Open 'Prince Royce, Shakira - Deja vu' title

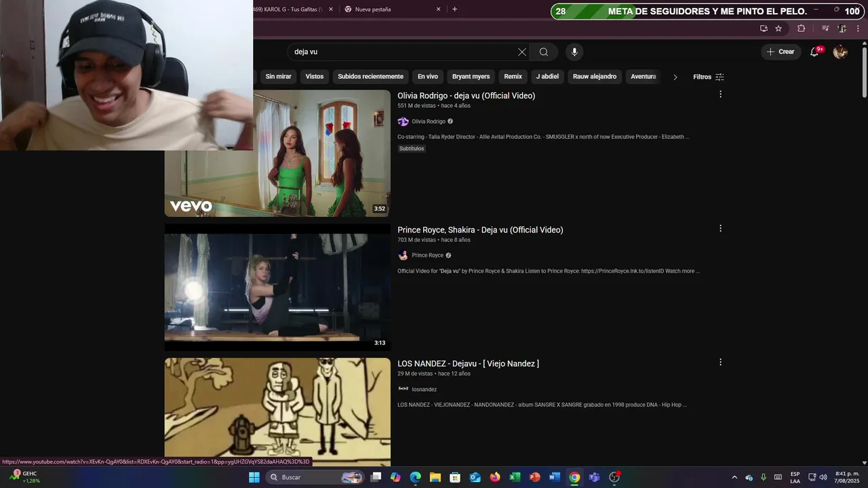pyautogui.click(x=480, y=230)
